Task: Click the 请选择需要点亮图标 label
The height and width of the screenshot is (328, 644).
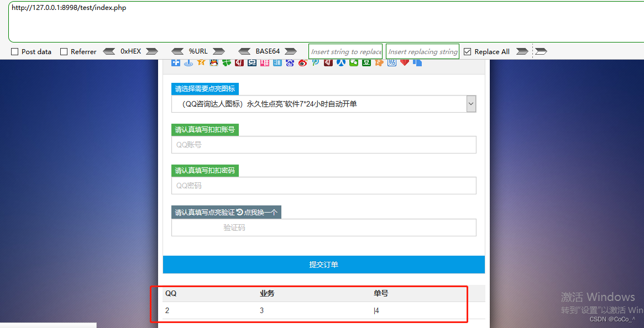Action: pyautogui.click(x=205, y=89)
